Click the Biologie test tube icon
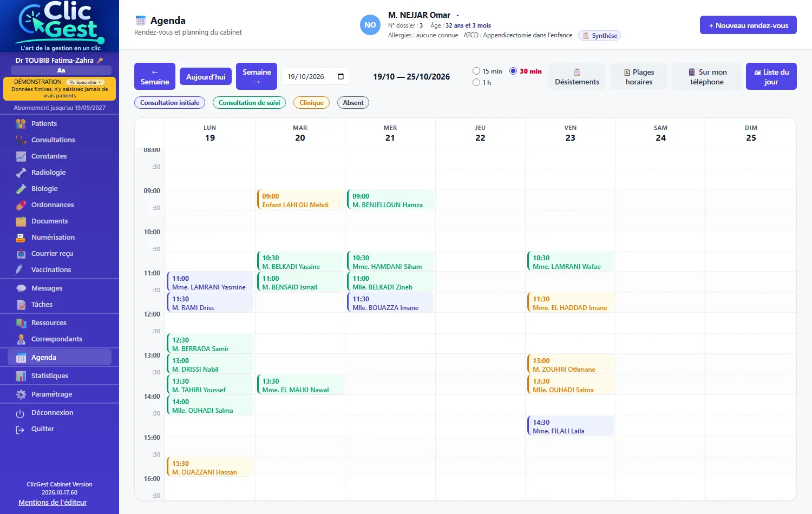 coord(21,189)
